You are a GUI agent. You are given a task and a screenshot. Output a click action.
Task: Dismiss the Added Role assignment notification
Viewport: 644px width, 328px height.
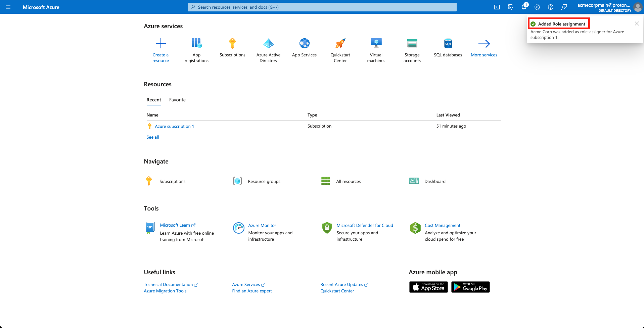637,24
